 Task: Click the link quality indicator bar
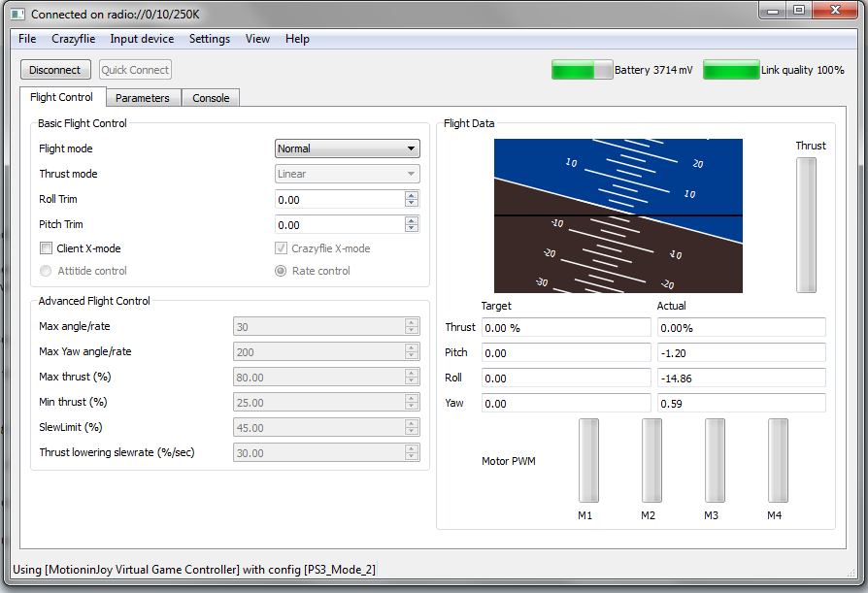tap(730, 70)
